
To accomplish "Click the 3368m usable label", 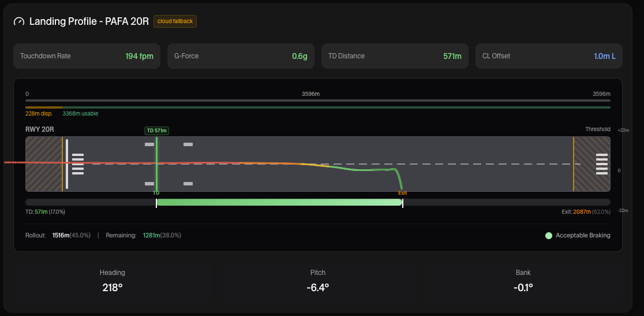I will pos(81,113).
